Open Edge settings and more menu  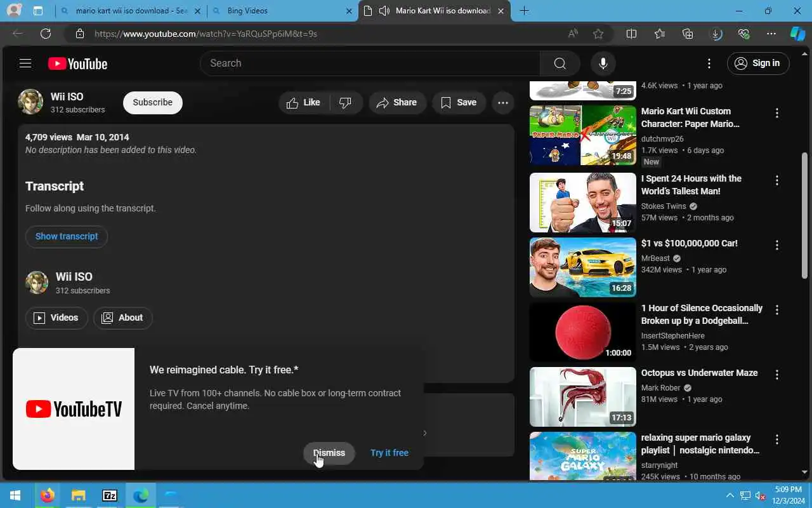771,34
